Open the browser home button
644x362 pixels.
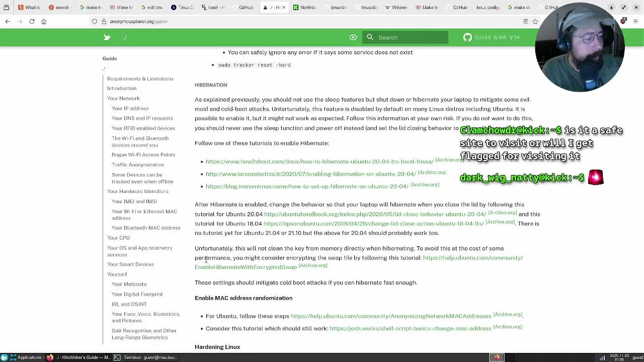point(44,22)
